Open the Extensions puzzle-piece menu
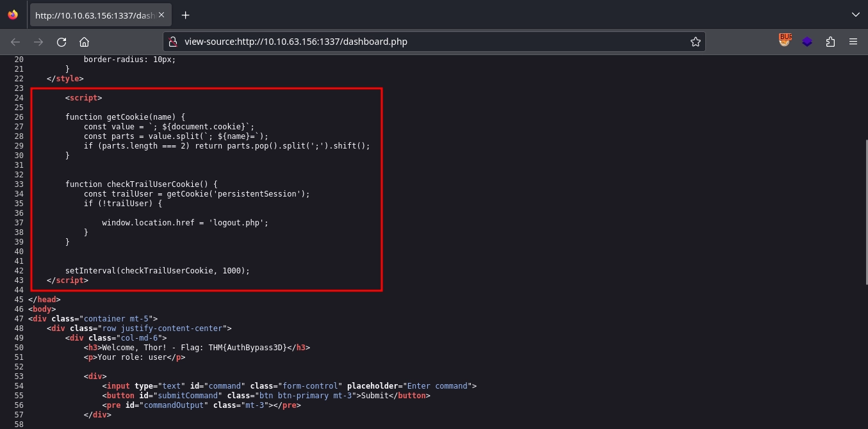868x429 pixels. click(x=830, y=42)
